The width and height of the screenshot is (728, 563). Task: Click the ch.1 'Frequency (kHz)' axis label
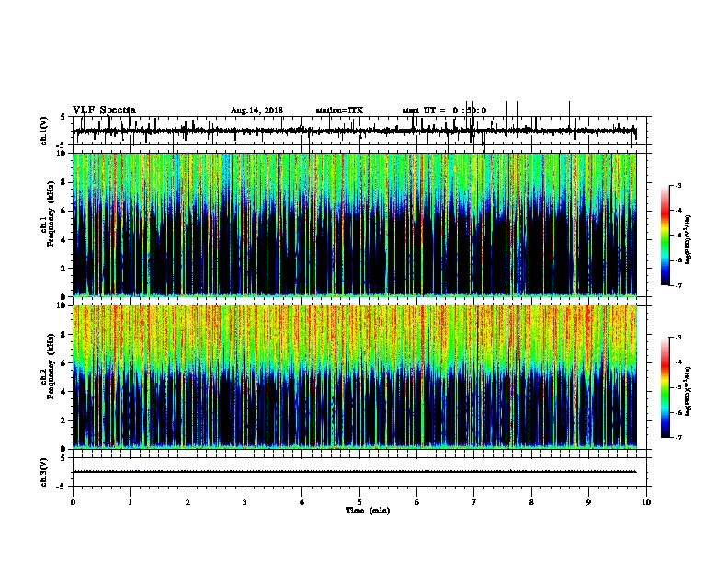tap(51, 213)
